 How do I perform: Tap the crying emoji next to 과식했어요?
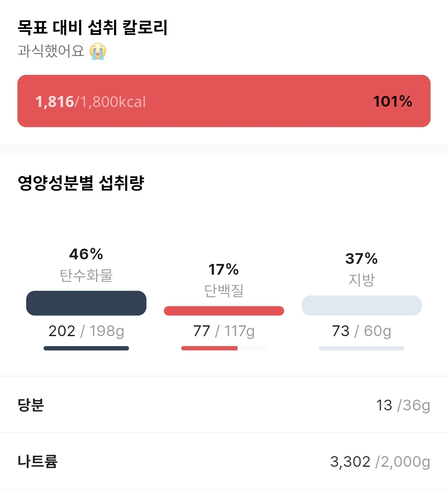click(98, 51)
